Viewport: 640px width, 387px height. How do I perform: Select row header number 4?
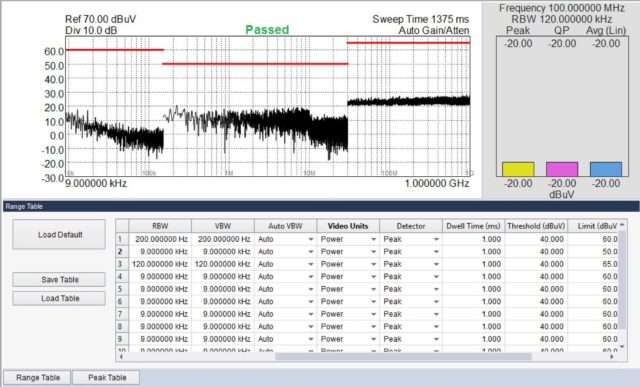(122, 277)
